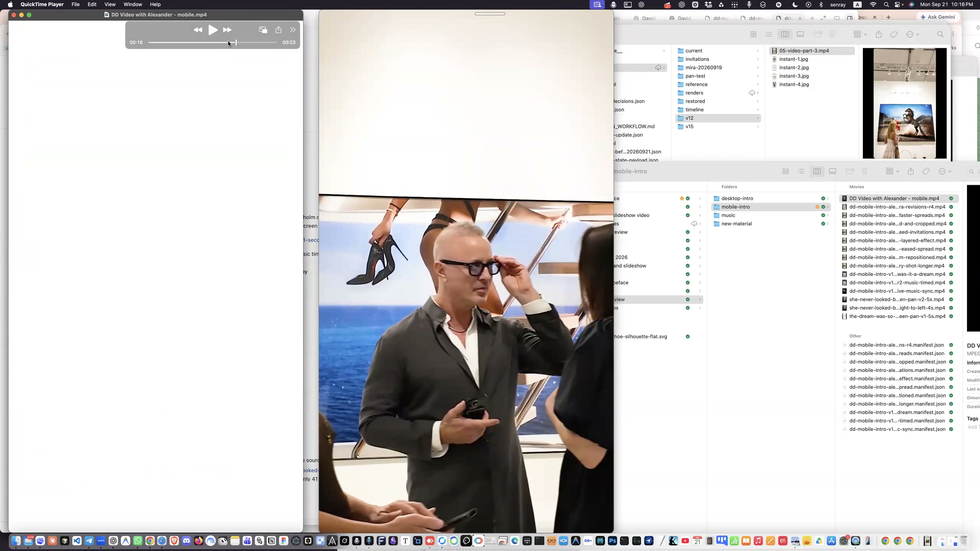Expand the renders folder chevron
The width and height of the screenshot is (980, 551).
758,93
